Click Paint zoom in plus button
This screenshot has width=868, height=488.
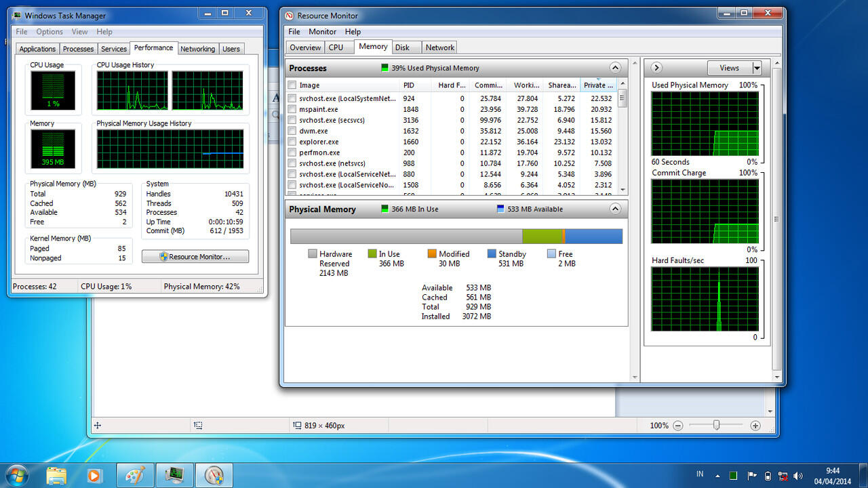point(755,426)
